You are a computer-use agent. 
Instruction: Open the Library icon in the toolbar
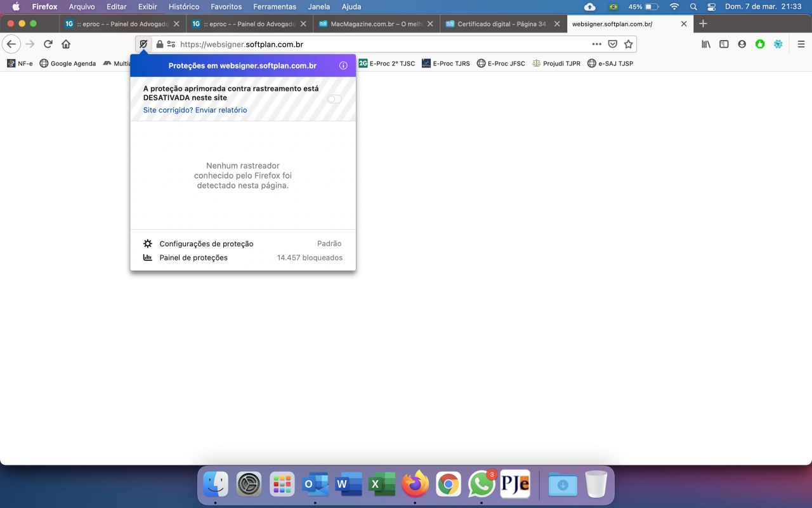coord(705,44)
